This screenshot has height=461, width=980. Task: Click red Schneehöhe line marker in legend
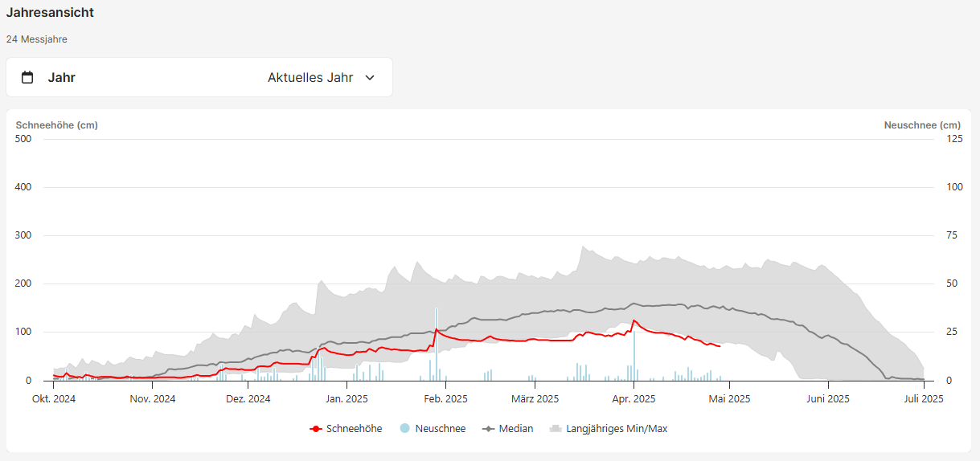click(316, 429)
